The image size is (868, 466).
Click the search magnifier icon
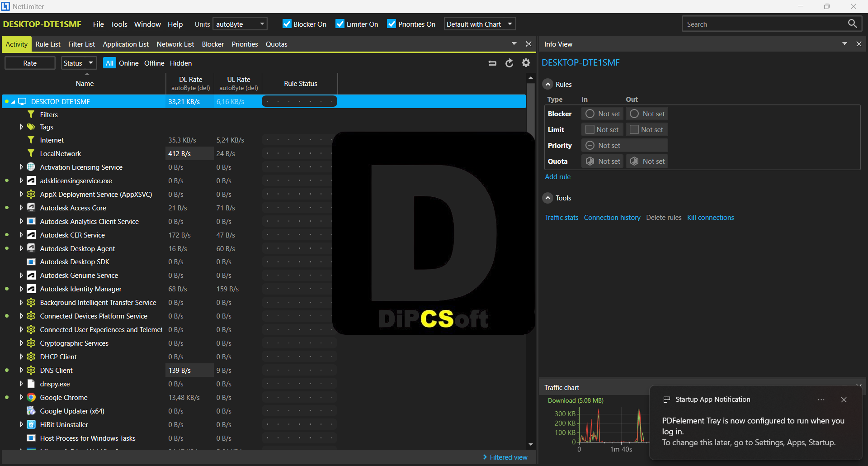pos(852,24)
